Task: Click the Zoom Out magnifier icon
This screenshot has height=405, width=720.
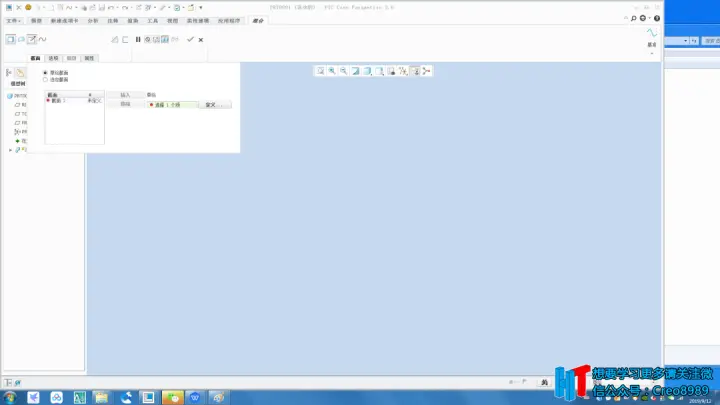Action: click(x=343, y=71)
